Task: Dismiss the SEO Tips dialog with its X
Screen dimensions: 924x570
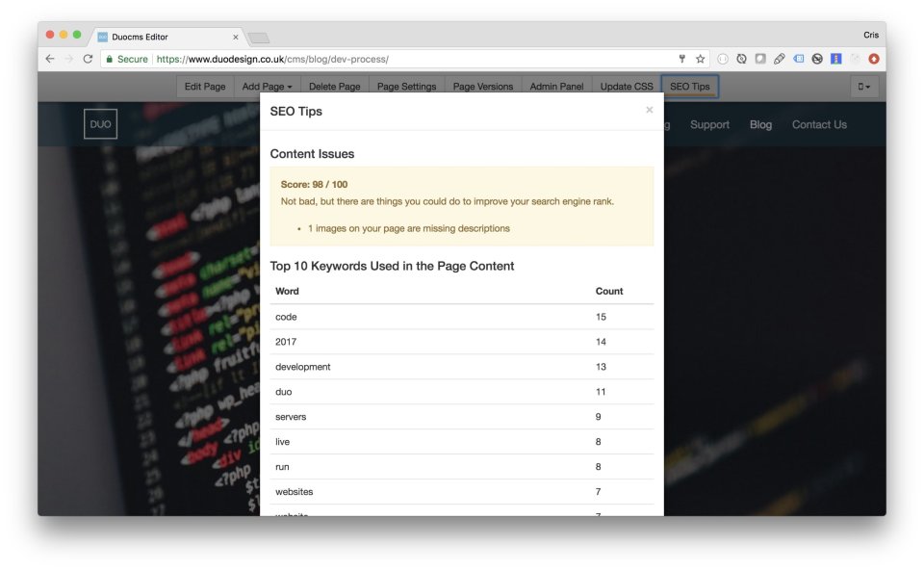Action: 649,110
